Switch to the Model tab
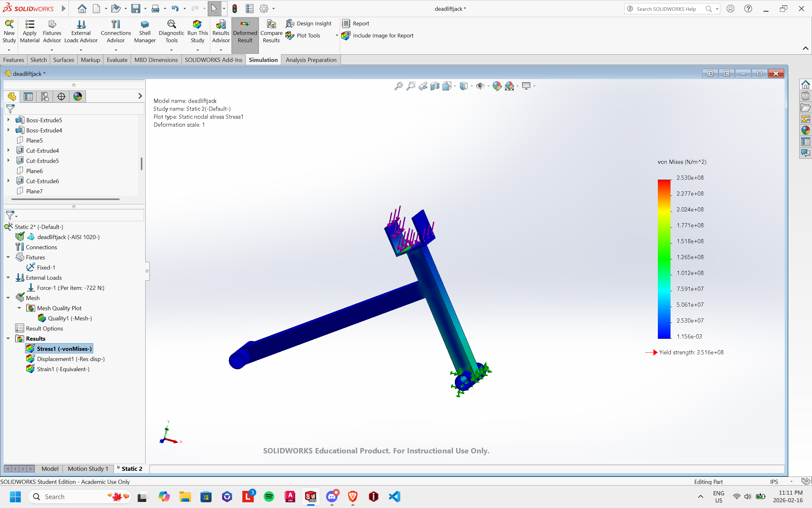The width and height of the screenshot is (812, 508). point(50,469)
